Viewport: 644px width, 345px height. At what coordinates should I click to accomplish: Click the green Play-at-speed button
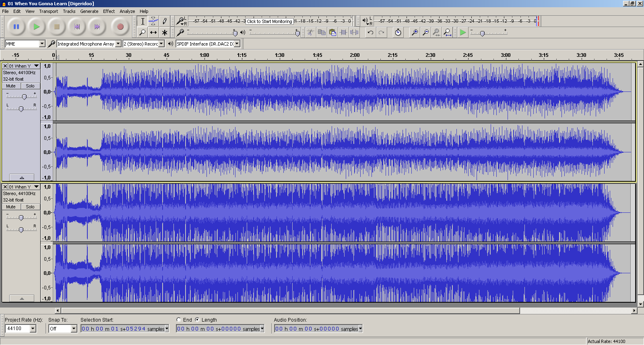[463, 32]
